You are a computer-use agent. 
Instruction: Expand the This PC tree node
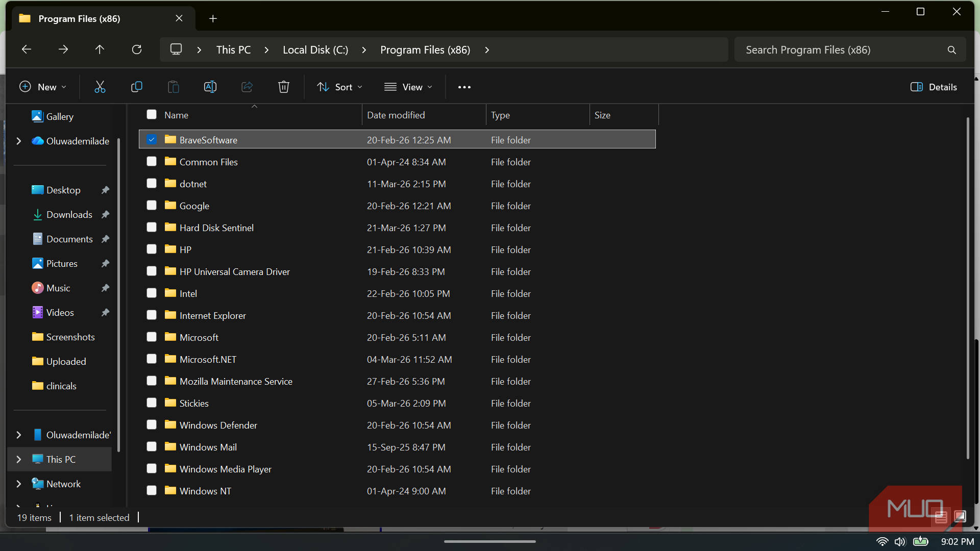point(19,459)
